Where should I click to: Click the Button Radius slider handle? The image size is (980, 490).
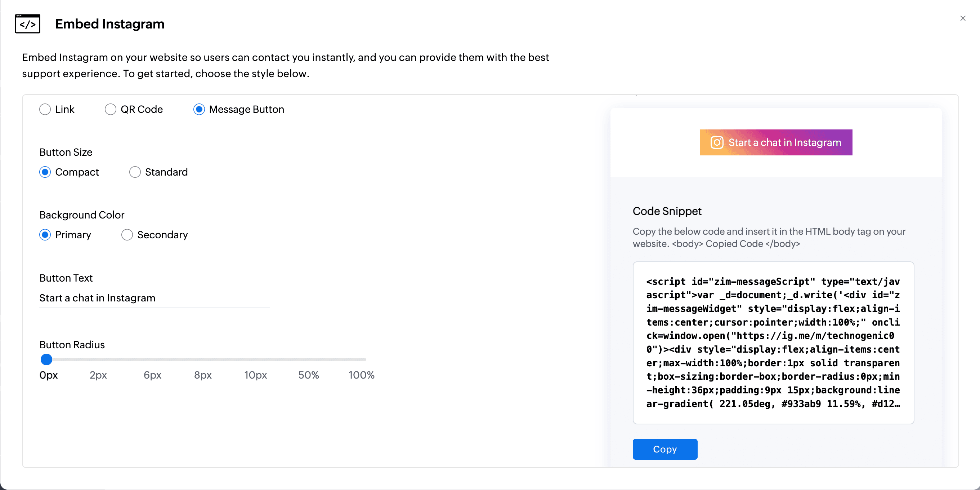[x=46, y=359]
